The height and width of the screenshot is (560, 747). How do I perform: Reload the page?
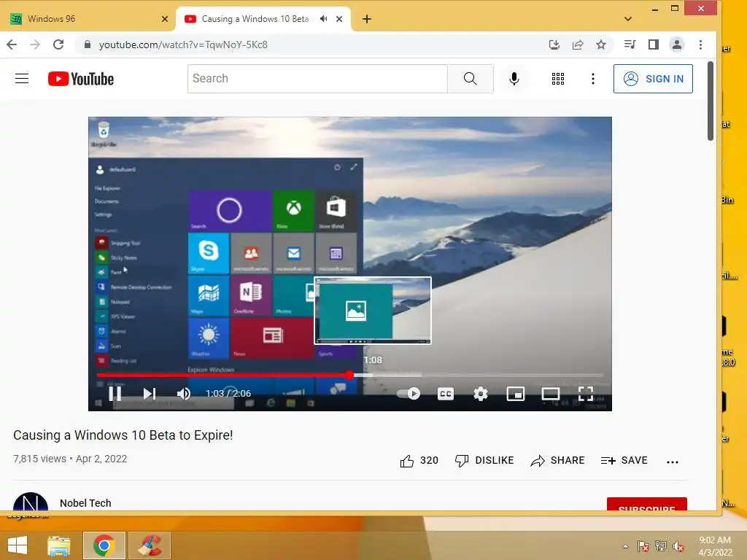coord(58,44)
